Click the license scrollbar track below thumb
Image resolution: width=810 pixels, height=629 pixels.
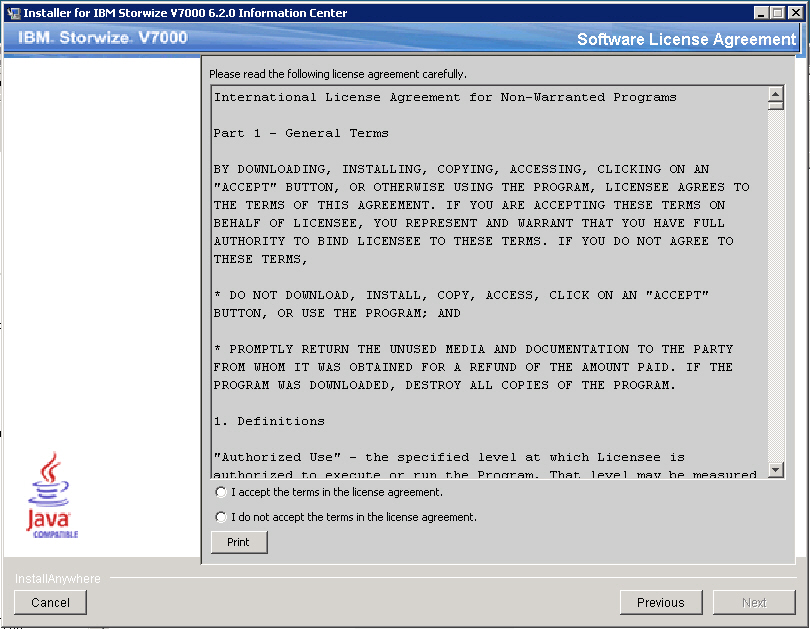coord(775,286)
